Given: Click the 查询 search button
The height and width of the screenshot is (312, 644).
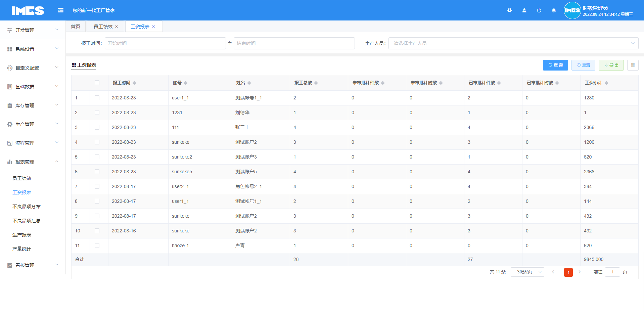Looking at the screenshot, I should 555,65.
